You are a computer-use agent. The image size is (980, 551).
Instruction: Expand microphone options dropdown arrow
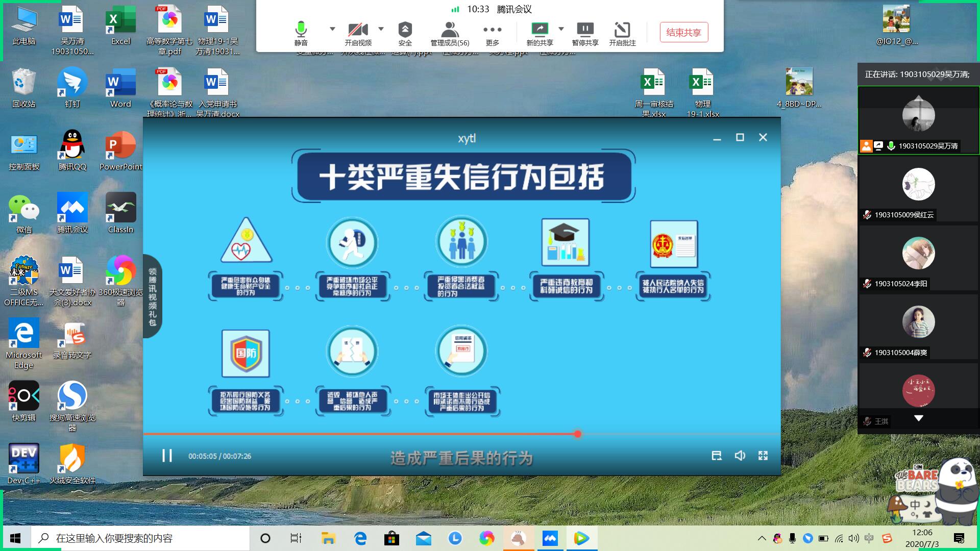pyautogui.click(x=332, y=29)
